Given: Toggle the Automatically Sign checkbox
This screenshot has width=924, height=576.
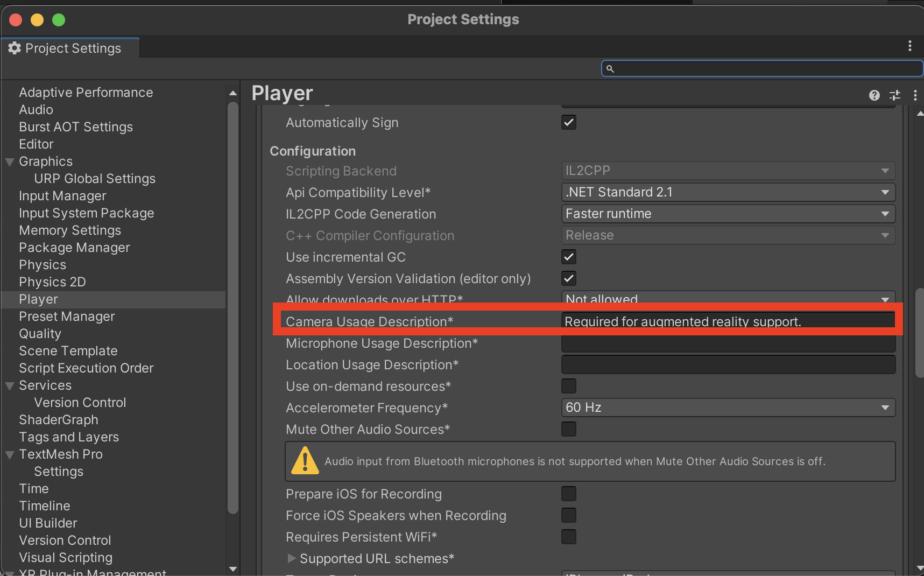Looking at the screenshot, I should tap(569, 122).
